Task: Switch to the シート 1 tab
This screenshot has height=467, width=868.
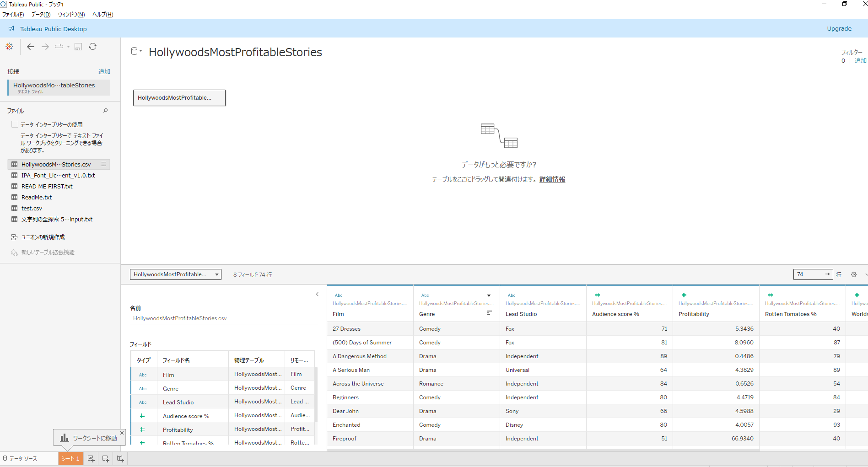Action: pyautogui.click(x=70, y=458)
